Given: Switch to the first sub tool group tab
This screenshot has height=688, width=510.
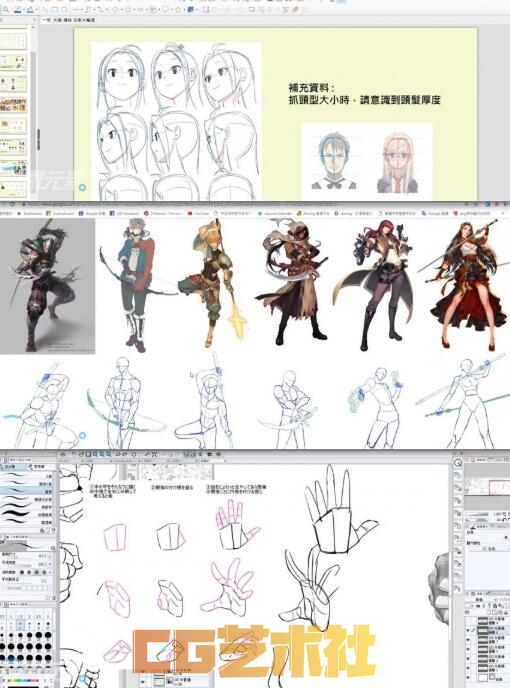Looking at the screenshot, I should coord(12,466).
